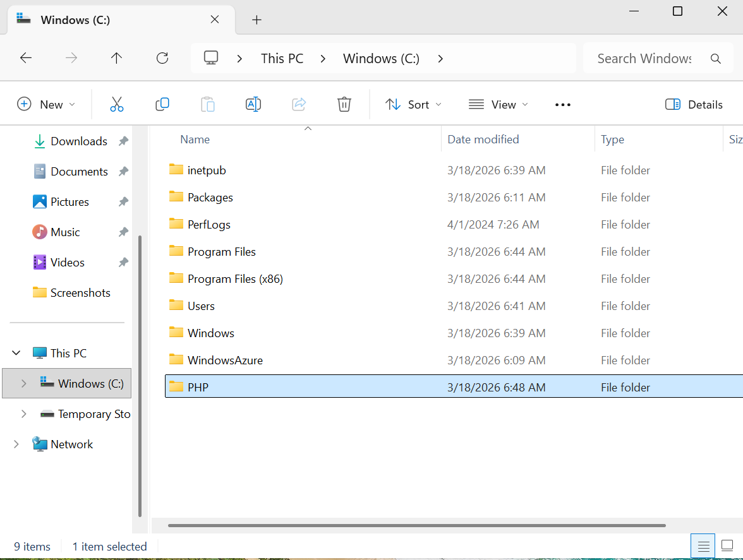
Task: Click the Rename icon
Action: [x=253, y=104]
